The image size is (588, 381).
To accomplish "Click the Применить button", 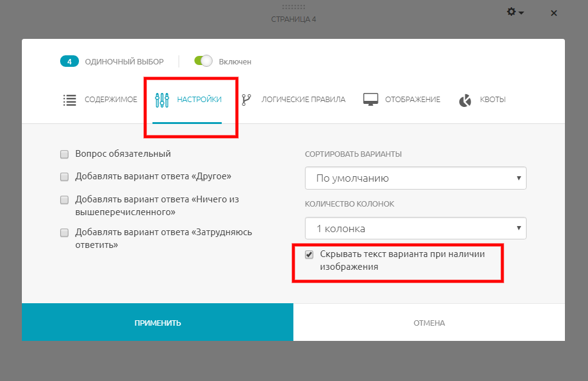I will point(157,322).
